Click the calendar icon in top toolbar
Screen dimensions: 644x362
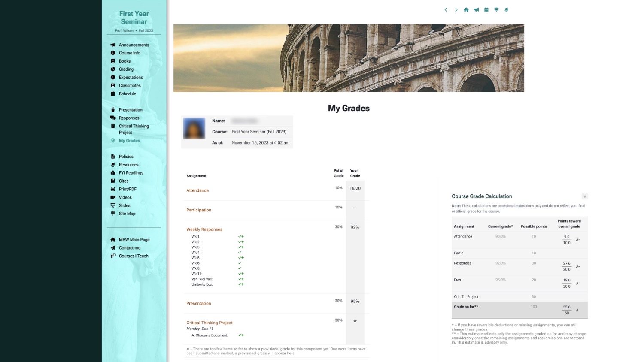(486, 10)
